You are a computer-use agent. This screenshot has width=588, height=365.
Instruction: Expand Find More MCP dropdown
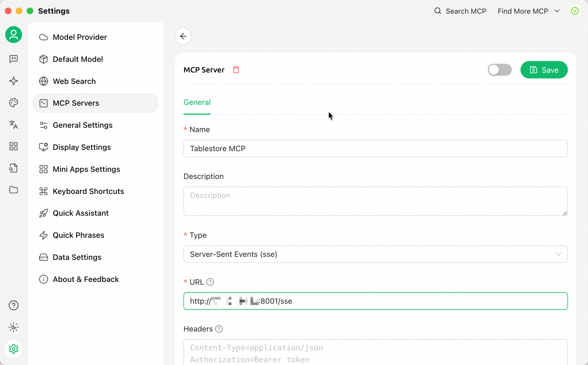tap(529, 11)
